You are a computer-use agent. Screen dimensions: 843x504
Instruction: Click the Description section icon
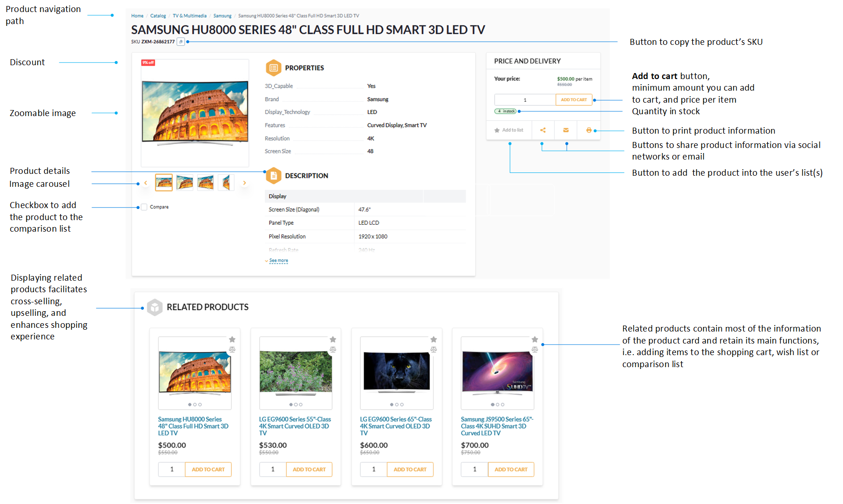[x=273, y=176]
